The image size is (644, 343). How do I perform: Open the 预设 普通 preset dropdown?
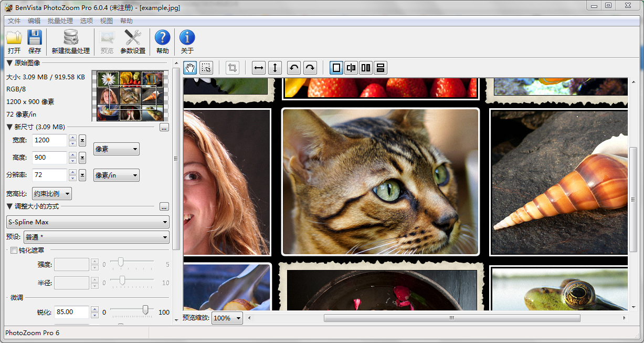pyautogui.click(x=97, y=237)
